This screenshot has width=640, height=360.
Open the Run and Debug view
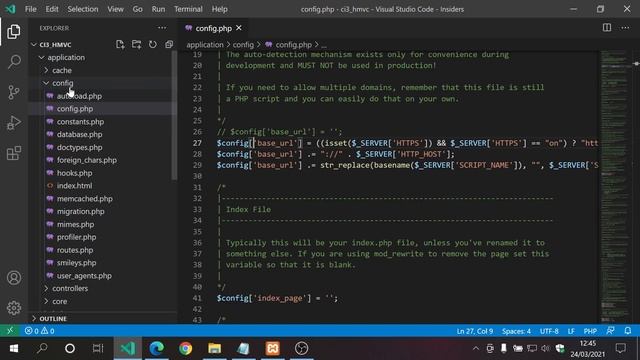[13, 123]
